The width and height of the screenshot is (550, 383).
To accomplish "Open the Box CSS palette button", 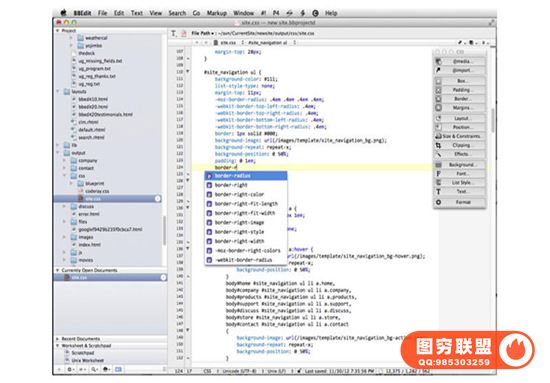I will 460,81.
